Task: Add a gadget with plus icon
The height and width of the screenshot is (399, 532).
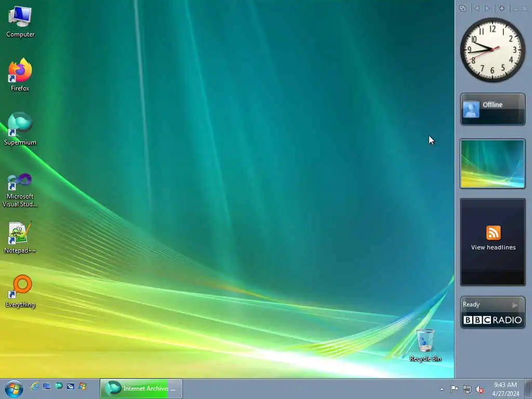Action: pos(502,8)
